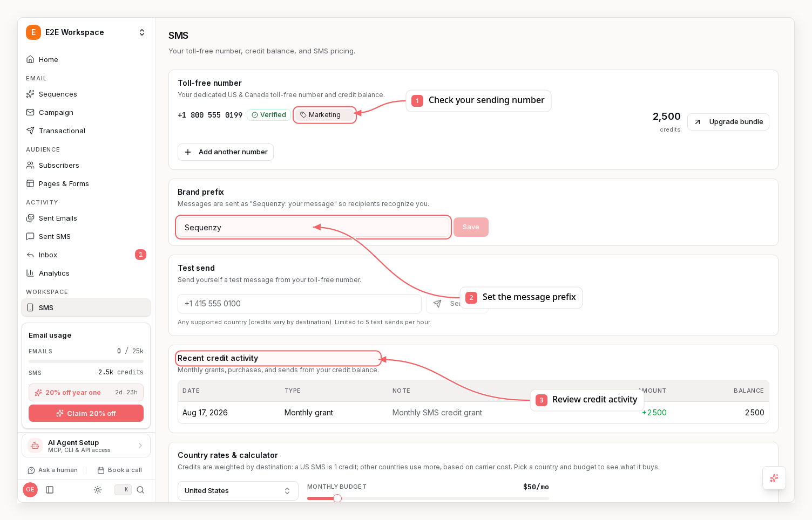812x520 pixels.
Task: Click the SMS phone icon in sidebar
Action: [x=30, y=307]
